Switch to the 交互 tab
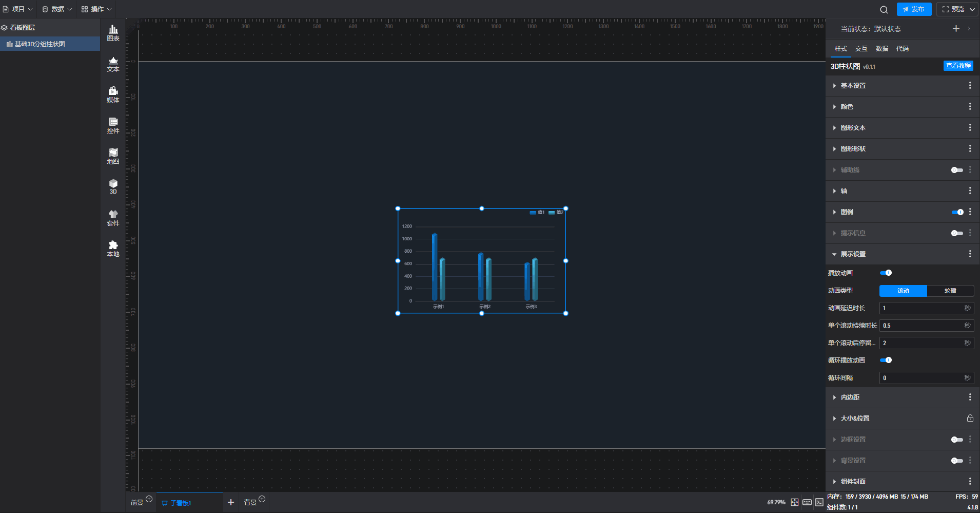This screenshot has height=513, width=980. coord(861,49)
